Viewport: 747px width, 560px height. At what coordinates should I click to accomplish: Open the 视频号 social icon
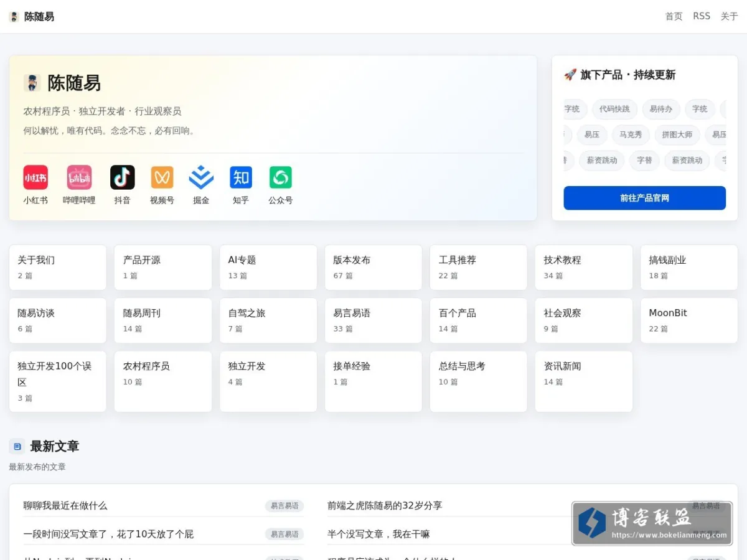point(162,177)
